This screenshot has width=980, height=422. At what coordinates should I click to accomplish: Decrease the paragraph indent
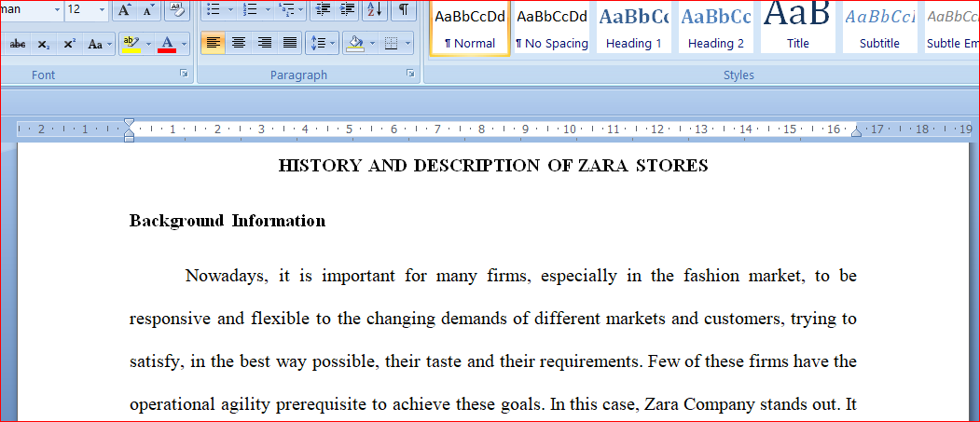(324, 9)
